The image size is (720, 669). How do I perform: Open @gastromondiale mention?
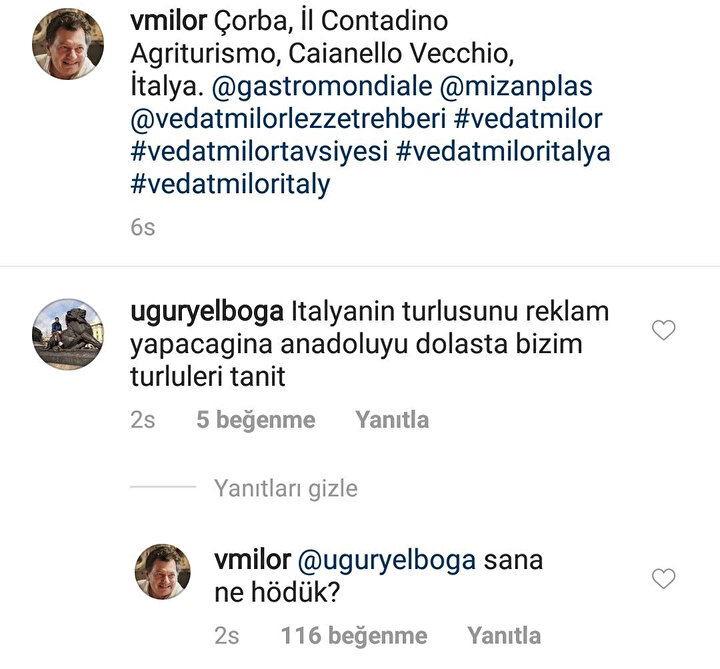[322, 86]
